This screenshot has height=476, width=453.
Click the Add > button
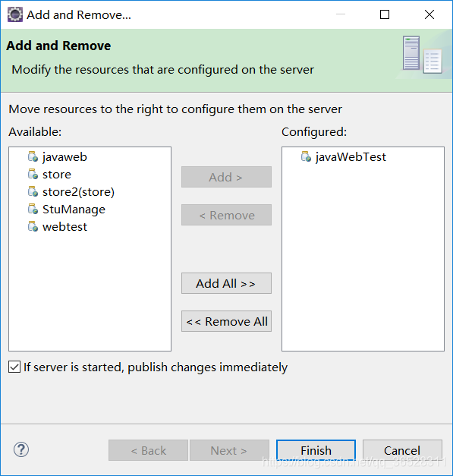226,177
